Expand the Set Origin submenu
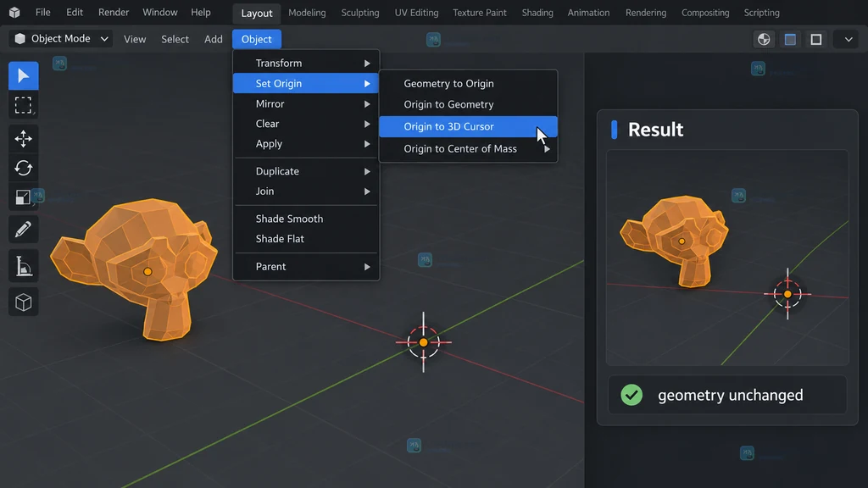This screenshot has height=488, width=868. pyautogui.click(x=306, y=84)
